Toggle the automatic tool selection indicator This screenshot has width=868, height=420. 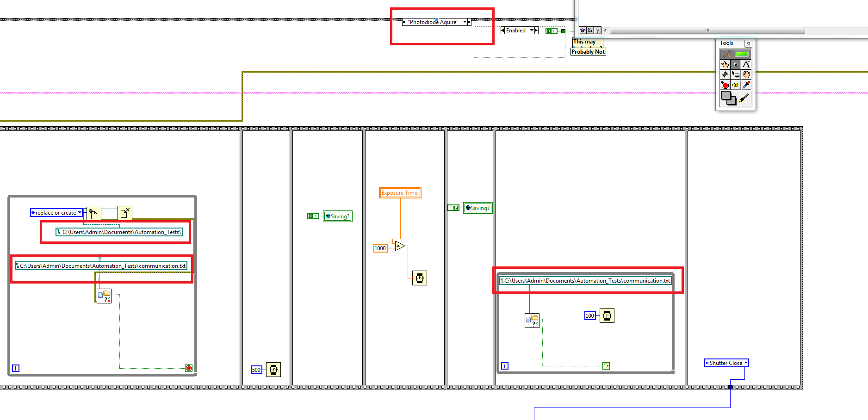742,54
